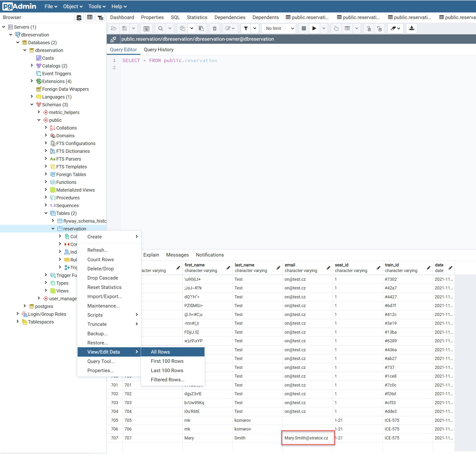
Task: Click the Commit database icon
Action: [x=369, y=28]
